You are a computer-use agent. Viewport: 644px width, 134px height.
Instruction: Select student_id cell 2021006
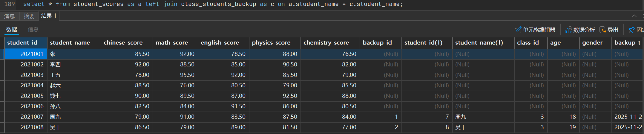(26, 106)
